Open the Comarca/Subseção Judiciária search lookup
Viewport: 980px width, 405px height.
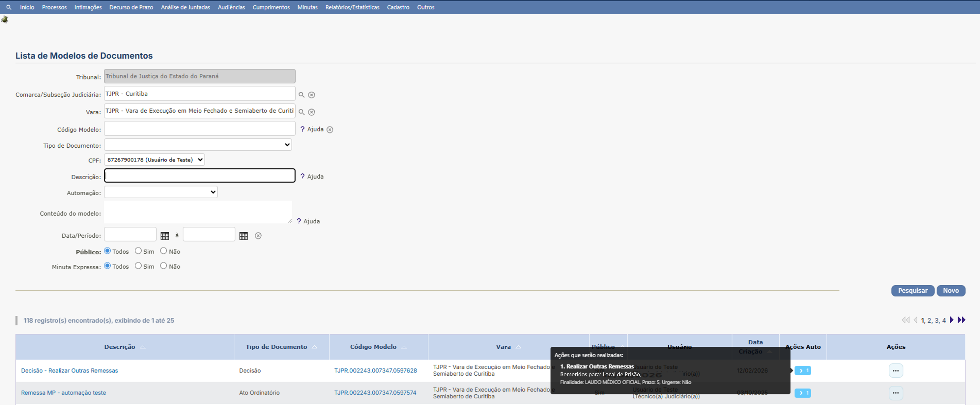pyautogui.click(x=301, y=95)
